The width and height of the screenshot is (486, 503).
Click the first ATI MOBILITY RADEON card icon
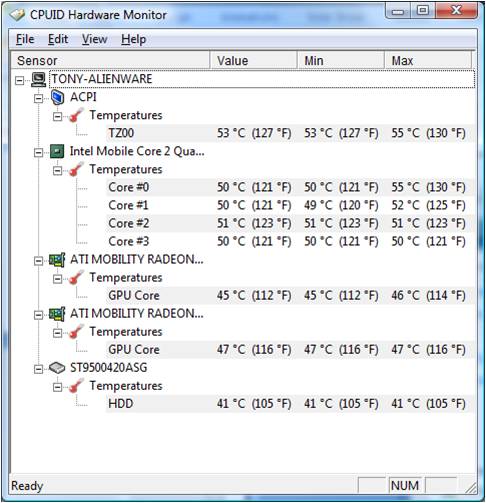coord(57,260)
